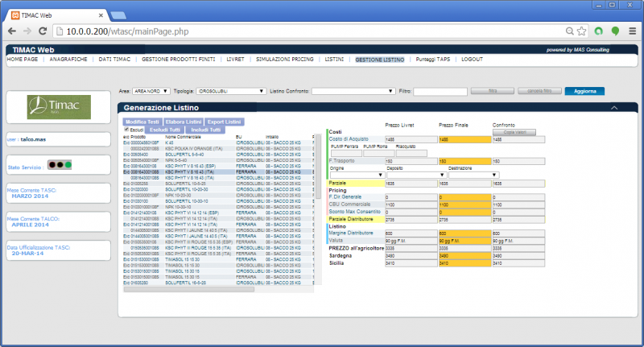Collapse the Generazione Listino panel chevron
Image resolution: width=644 pixels, height=347 pixels.
(x=614, y=107)
